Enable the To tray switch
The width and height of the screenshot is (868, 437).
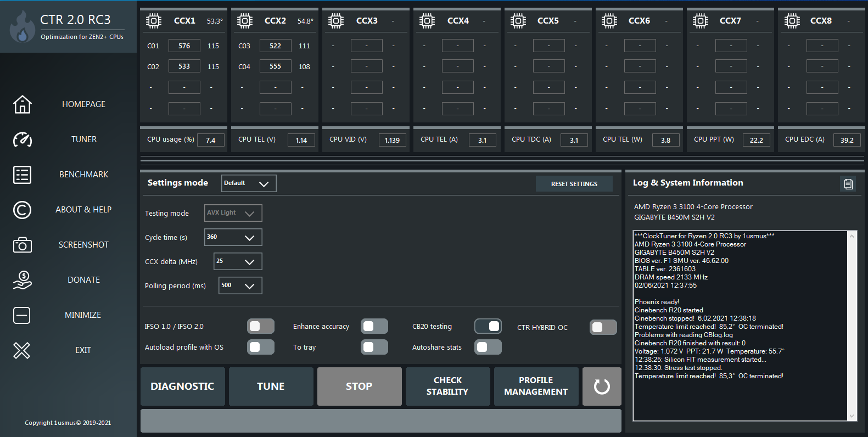[374, 347]
